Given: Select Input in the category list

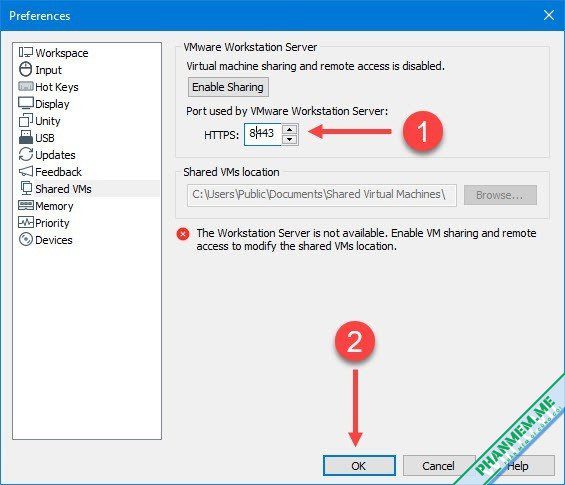Looking at the screenshot, I should [x=48, y=70].
